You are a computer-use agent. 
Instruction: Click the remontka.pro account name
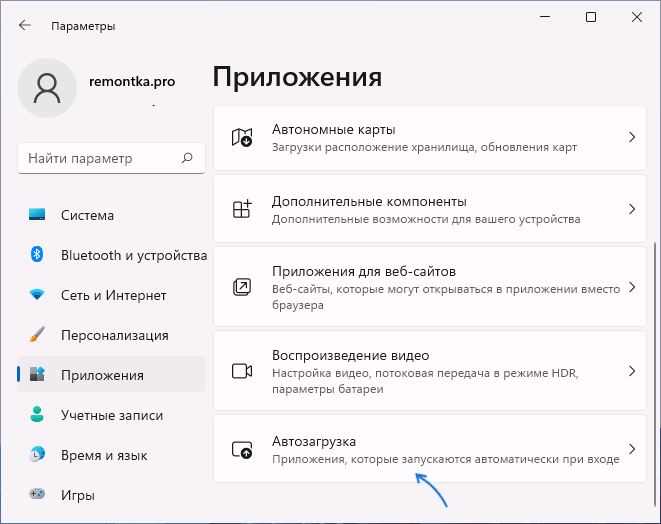[x=132, y=81]
